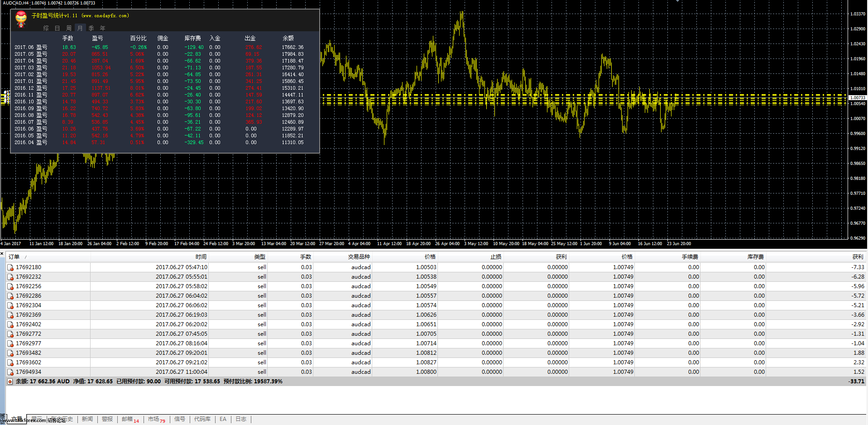
Task: Switch stats panel to the 年 yearly tab
Action: coord(103,28)
